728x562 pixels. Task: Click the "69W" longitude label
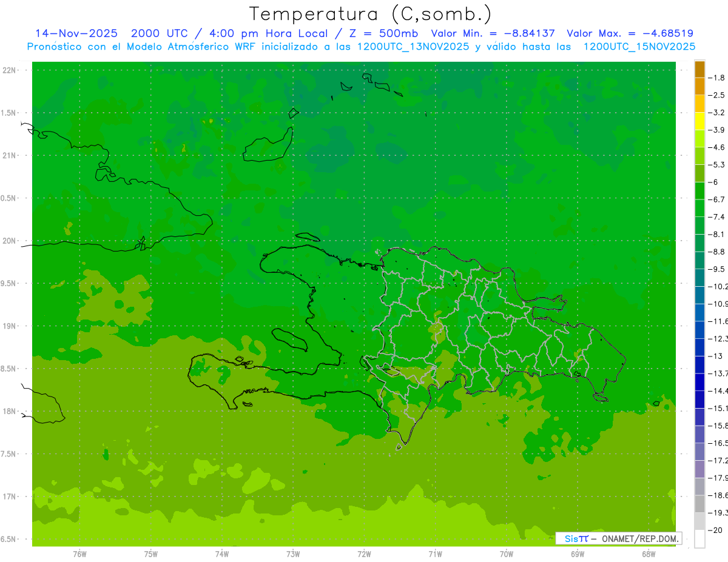click(x=578, y=554)
